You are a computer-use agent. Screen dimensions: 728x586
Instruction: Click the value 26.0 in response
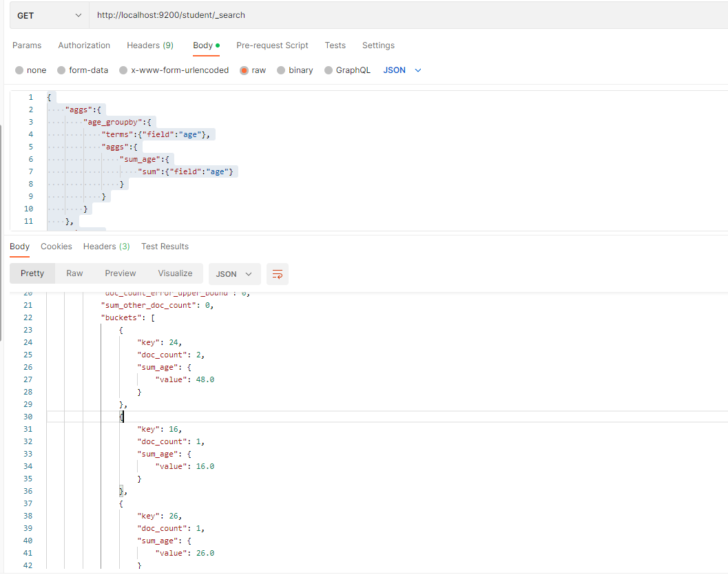pyautogui.click(x=205, y=553)
